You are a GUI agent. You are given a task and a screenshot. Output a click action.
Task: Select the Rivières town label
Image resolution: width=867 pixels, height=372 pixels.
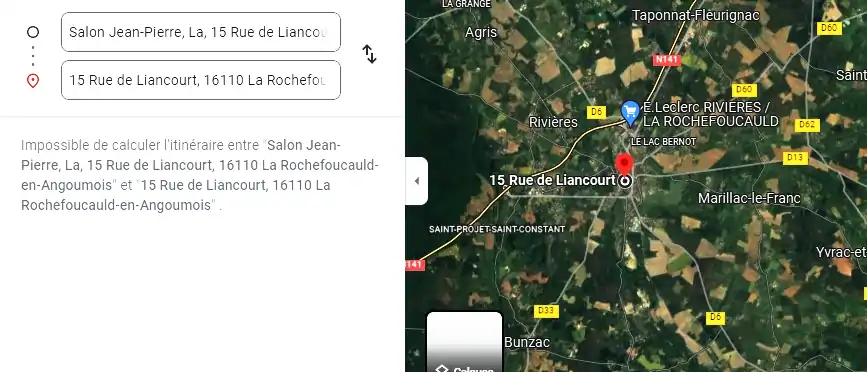(x=553, y=122)
